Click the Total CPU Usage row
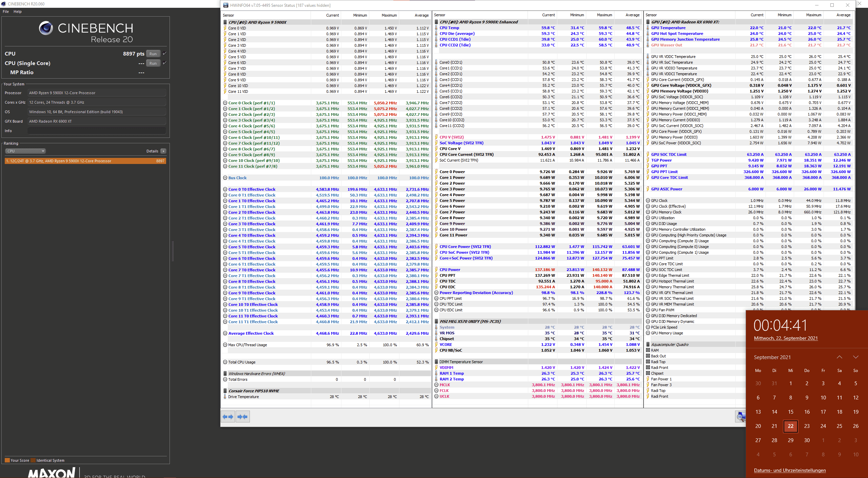Image resolution: width=868 pixels, height=478 pixels. (x=326, y=362)
